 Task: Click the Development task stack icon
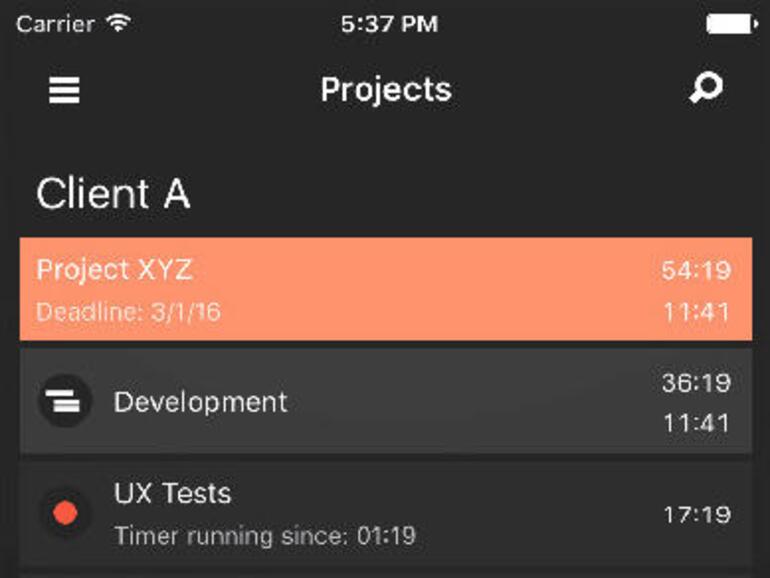65,402
